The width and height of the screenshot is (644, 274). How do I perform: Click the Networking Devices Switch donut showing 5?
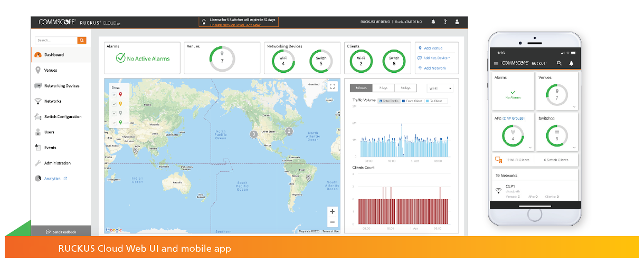(321, 61)
